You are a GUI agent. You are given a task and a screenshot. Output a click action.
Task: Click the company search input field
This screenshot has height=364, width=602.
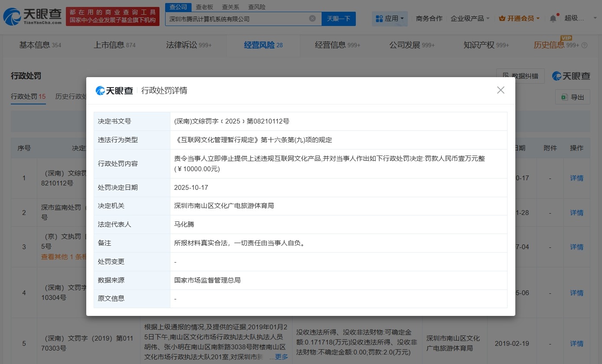238,18
